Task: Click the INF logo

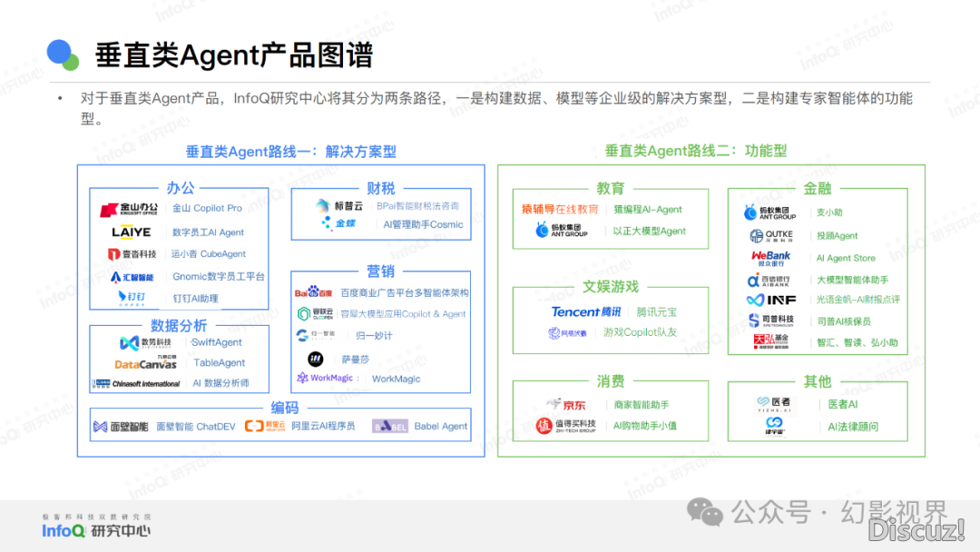Action: point(771,301)
